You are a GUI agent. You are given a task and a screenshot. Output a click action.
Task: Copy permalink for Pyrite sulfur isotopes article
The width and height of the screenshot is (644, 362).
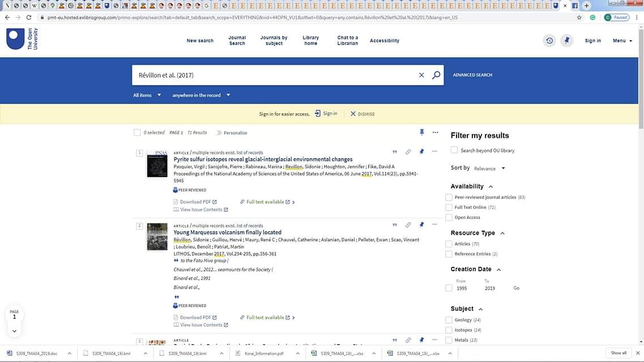click(408, 152)
